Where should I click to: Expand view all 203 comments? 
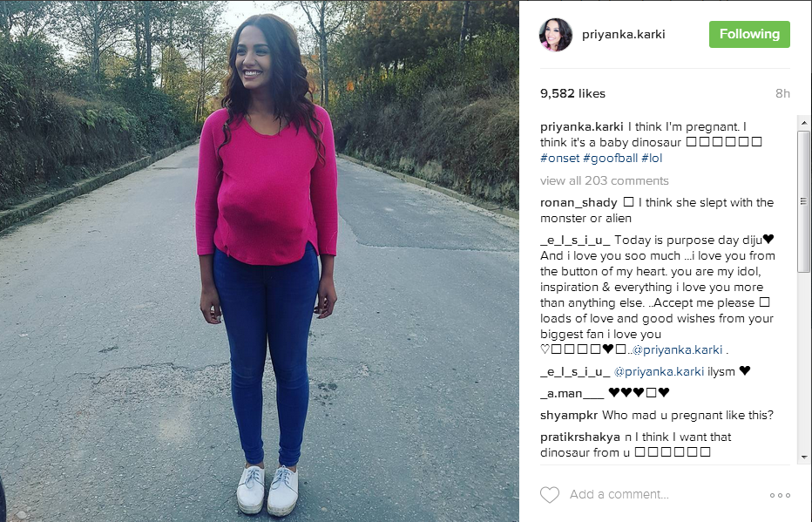(x=605, y=180)
